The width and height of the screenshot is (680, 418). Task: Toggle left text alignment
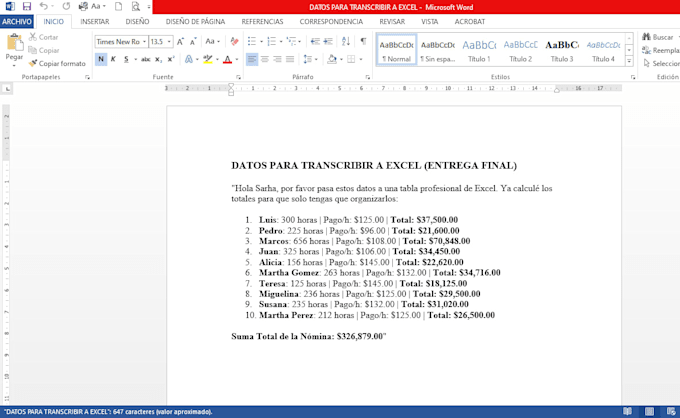pyautogui.click(x=252, y=59)
